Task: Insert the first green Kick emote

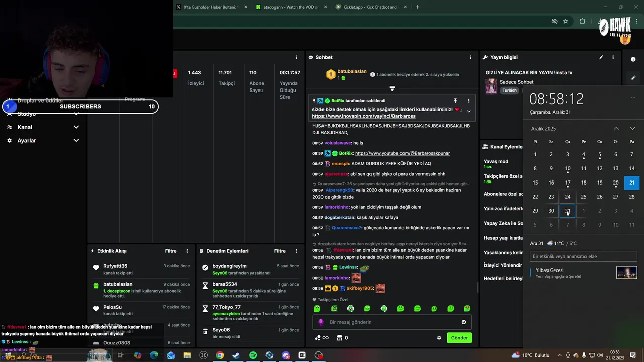Action: 317,308
